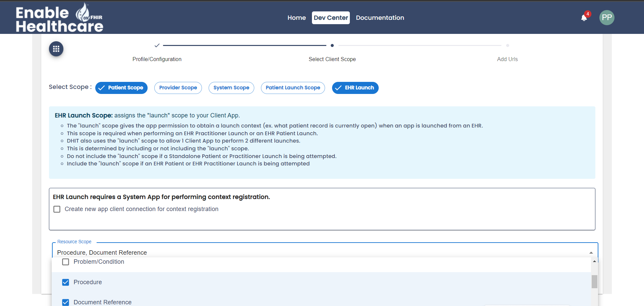Select the Dev Center tab
644x306 pixels.
tap(331, 18)
